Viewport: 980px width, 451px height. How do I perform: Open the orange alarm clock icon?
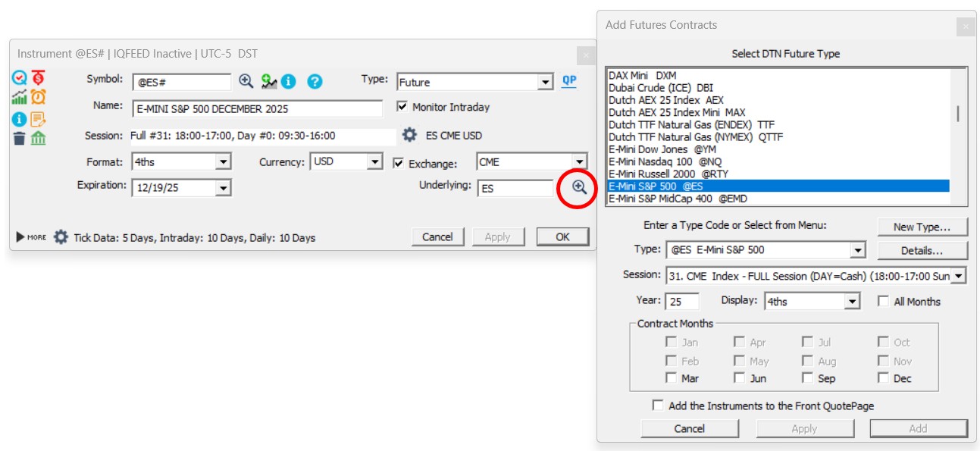38,97
